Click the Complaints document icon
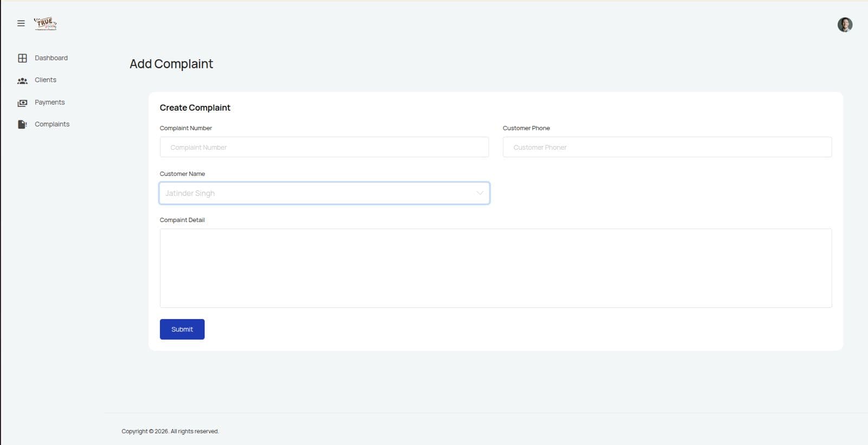The height and width of the screenshot is (445, 868). (x=22, y=125)
